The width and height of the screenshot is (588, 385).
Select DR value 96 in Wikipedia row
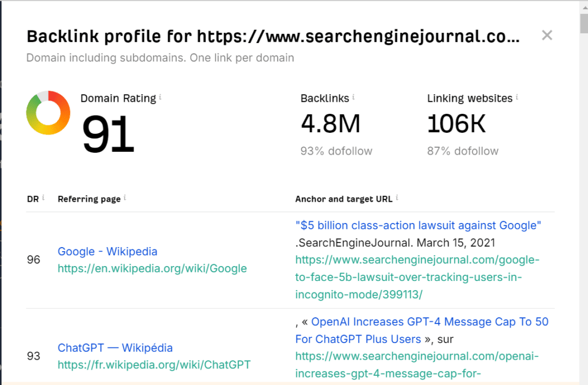click(x=33, y=260)
